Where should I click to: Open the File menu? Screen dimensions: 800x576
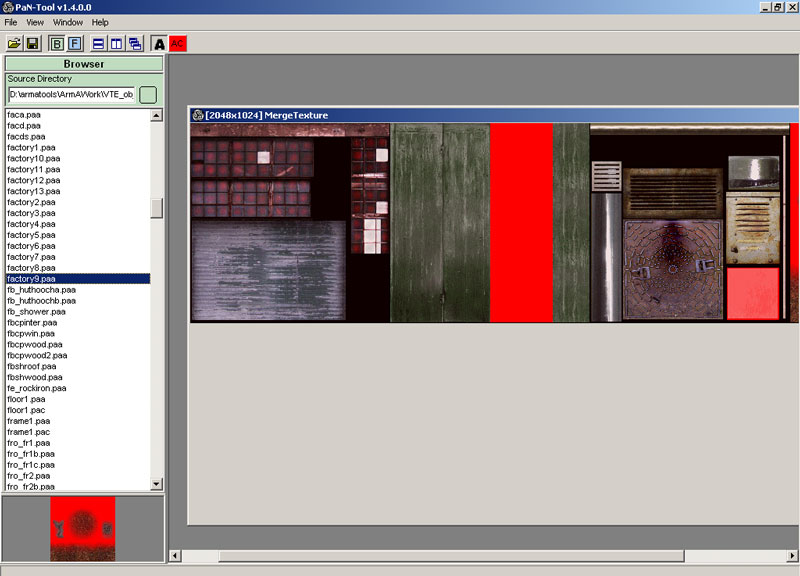[x=13, y=22]
